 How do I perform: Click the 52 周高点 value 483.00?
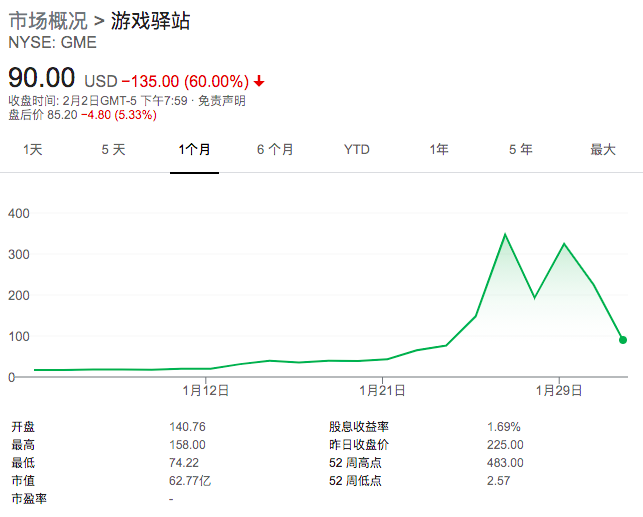click(x=505, y=463)
